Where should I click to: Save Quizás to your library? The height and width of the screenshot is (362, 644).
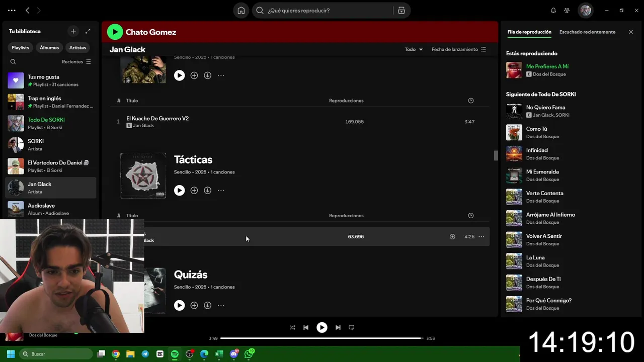194,305
